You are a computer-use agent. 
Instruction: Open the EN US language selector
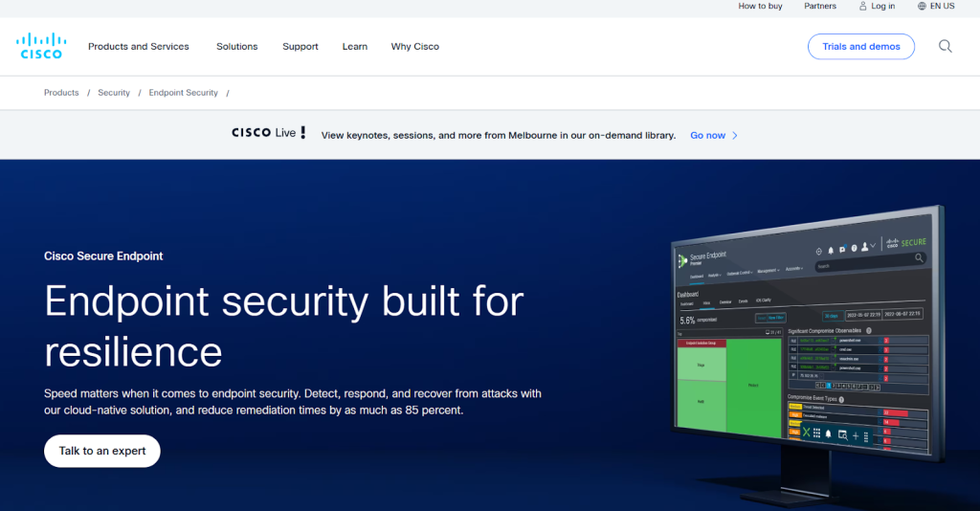click(x=942, y=7)
